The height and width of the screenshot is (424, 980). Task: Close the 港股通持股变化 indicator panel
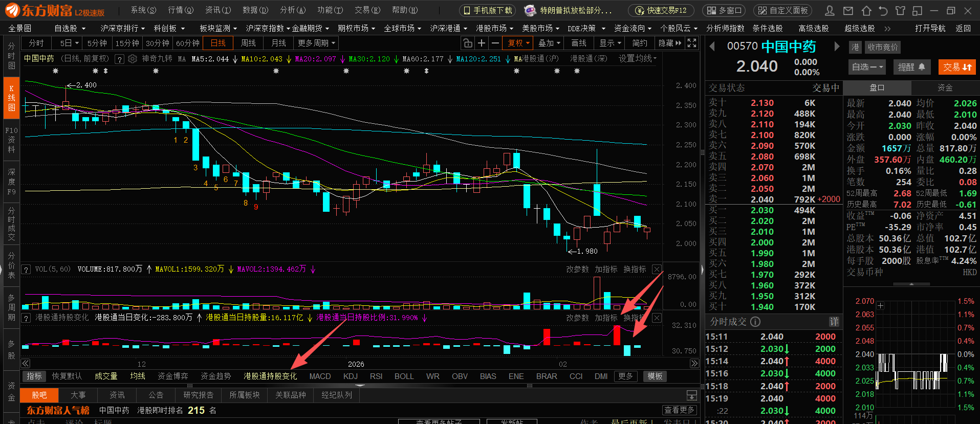tap(657, 318)
